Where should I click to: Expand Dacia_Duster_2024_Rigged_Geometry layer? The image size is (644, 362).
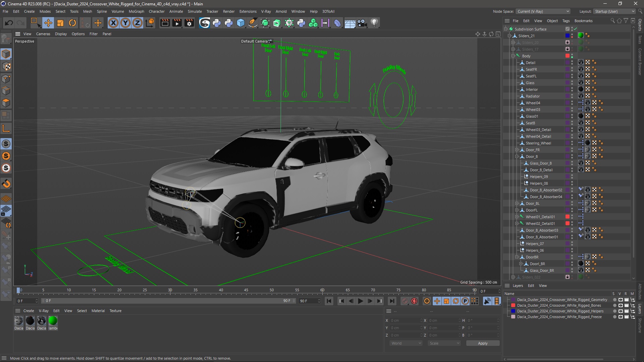pos(508,300)
